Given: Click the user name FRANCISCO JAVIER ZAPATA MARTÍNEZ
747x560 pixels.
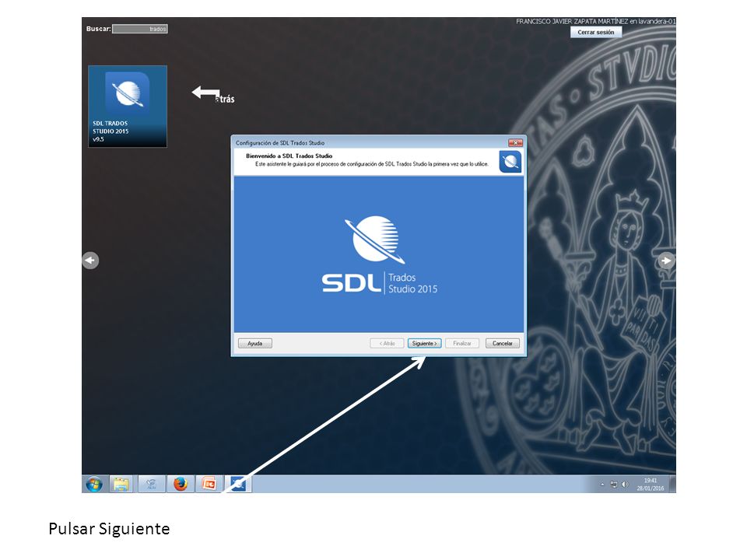Looking at the screenshot, I should (572, 22).
